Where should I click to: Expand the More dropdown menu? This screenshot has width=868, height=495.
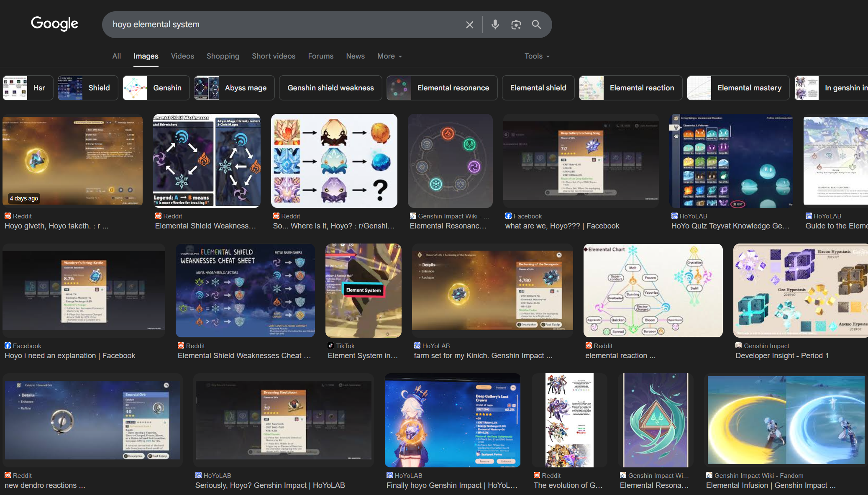pyautogui.click(x=389, y=56)
